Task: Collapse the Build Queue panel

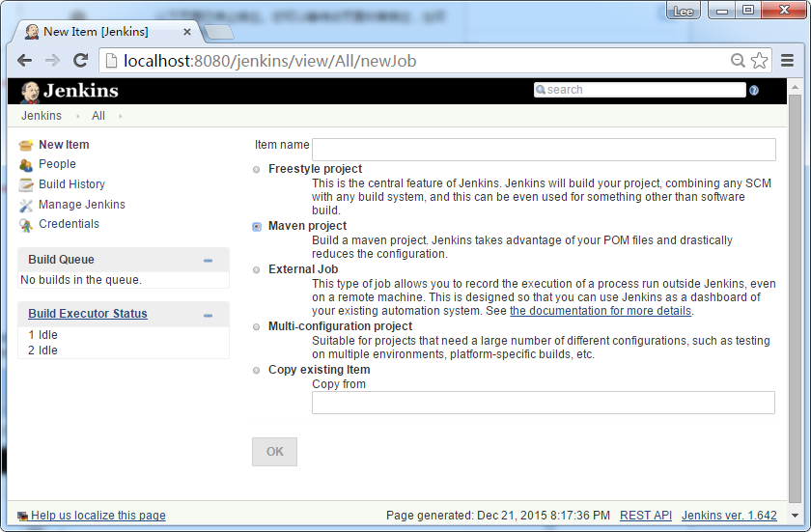Action: pyautogui.click(x=208, y=261)
